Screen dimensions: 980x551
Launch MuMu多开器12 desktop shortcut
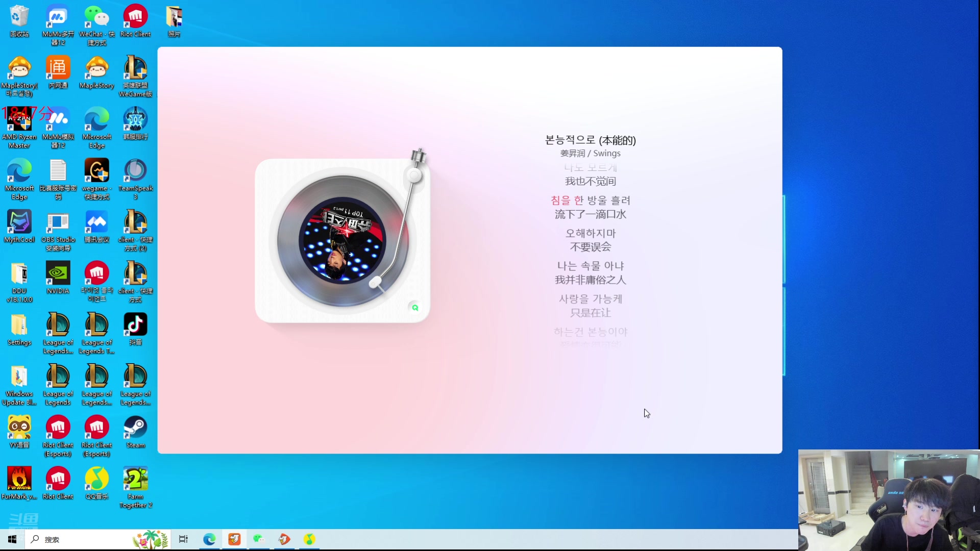[58, 25]
